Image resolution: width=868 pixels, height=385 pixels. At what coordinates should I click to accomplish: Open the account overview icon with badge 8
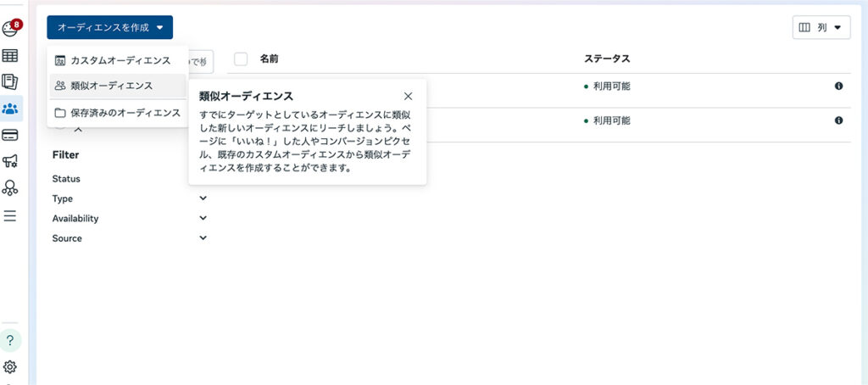click(10, 28)
